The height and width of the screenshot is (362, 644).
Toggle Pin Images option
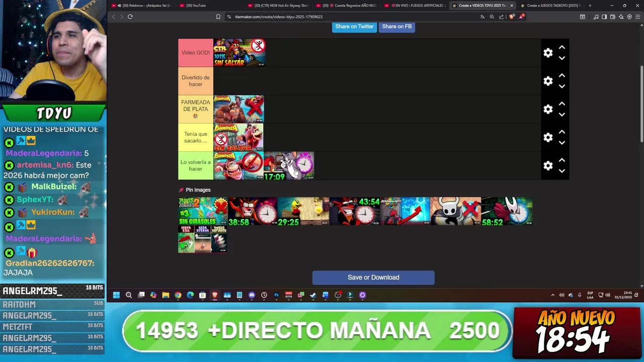tap(195, 190)
